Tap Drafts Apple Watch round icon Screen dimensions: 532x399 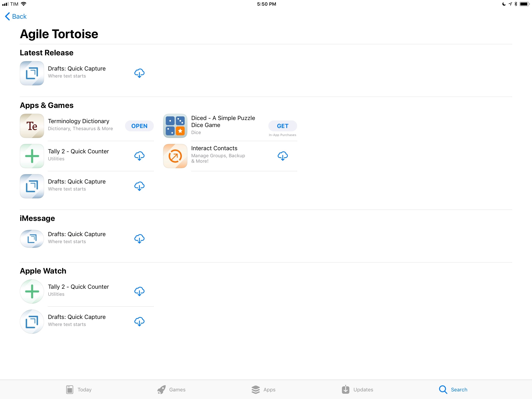[32, 321]
